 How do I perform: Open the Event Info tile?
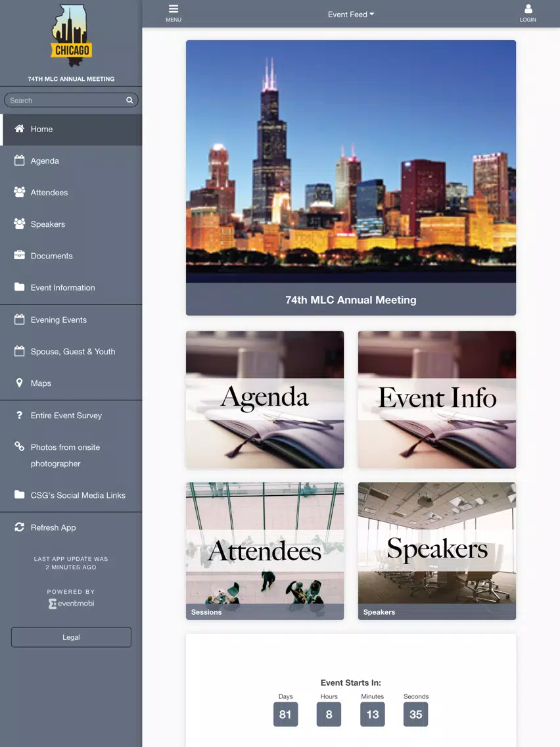click(x=437, y=399)
